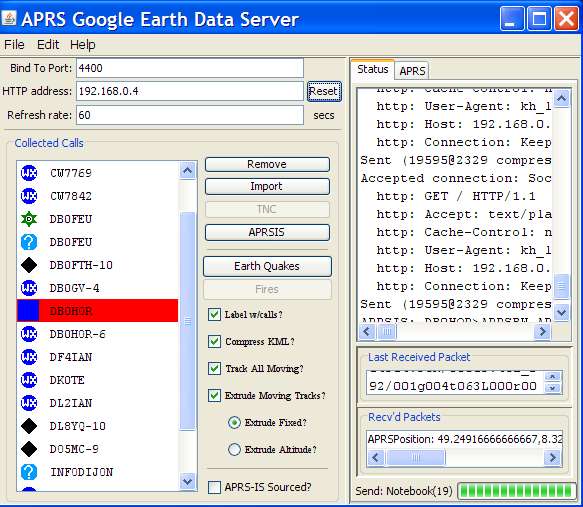The image size is (583, 507).
Task: Select DF4IAN in the calls list
Action: 97,357
